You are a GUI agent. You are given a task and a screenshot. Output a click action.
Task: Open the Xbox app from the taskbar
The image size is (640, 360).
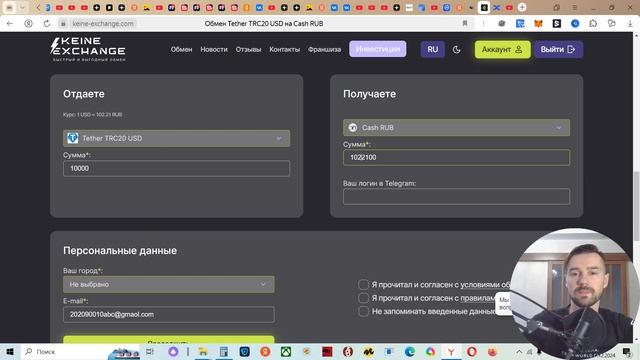286,351
